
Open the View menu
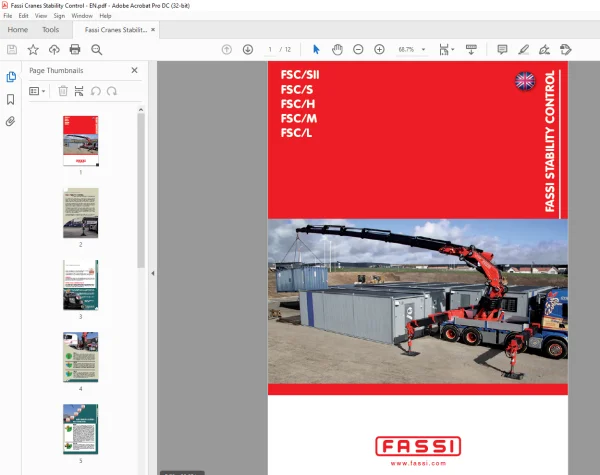pos(41,16)
